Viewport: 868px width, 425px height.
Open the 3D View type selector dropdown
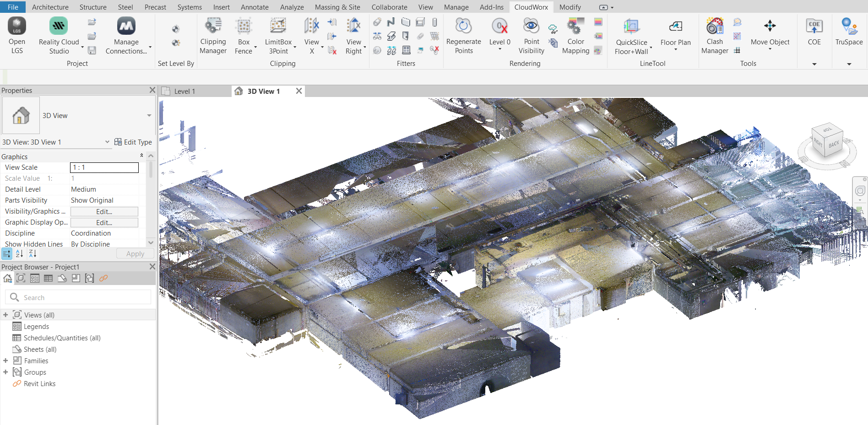149,116
